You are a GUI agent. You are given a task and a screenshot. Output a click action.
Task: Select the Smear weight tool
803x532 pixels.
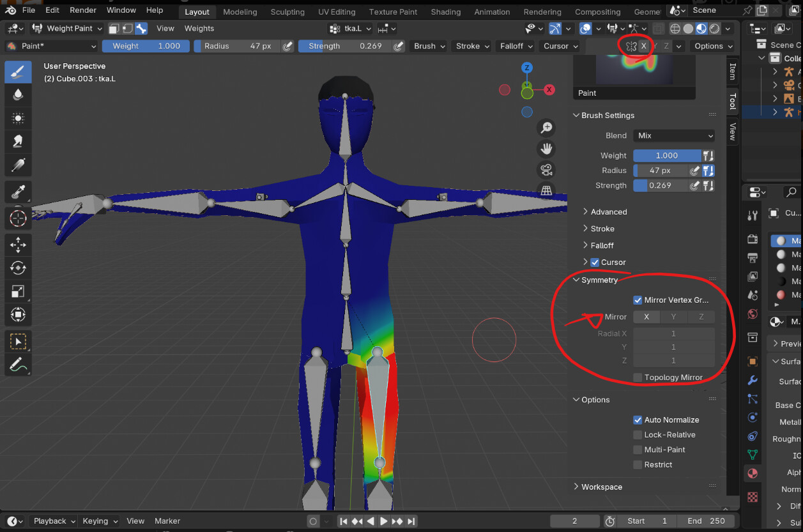pyautogui.click(x=19, y=141)
